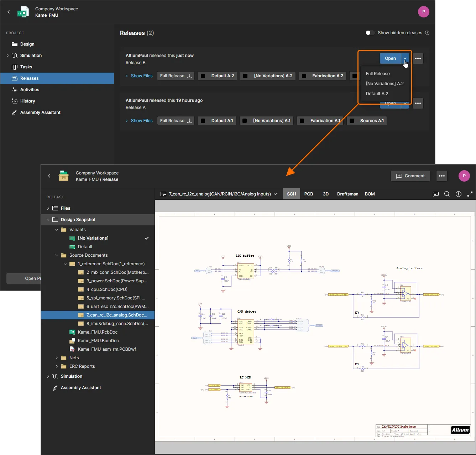Viewport: 476px width, 455px height.
Task: Click the help icon beside Show hidden releases
Action: click(427, 33)
